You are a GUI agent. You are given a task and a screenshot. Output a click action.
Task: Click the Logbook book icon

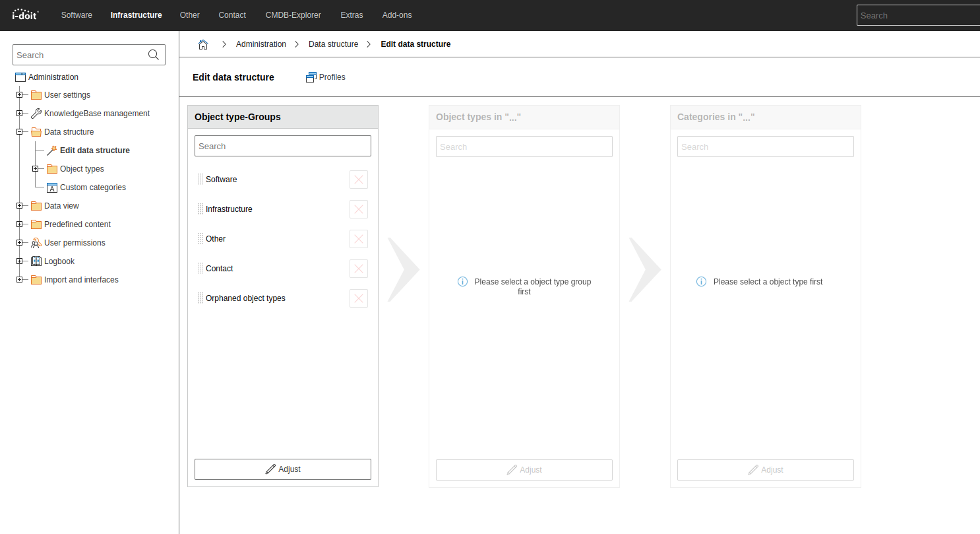pos(36,261)
